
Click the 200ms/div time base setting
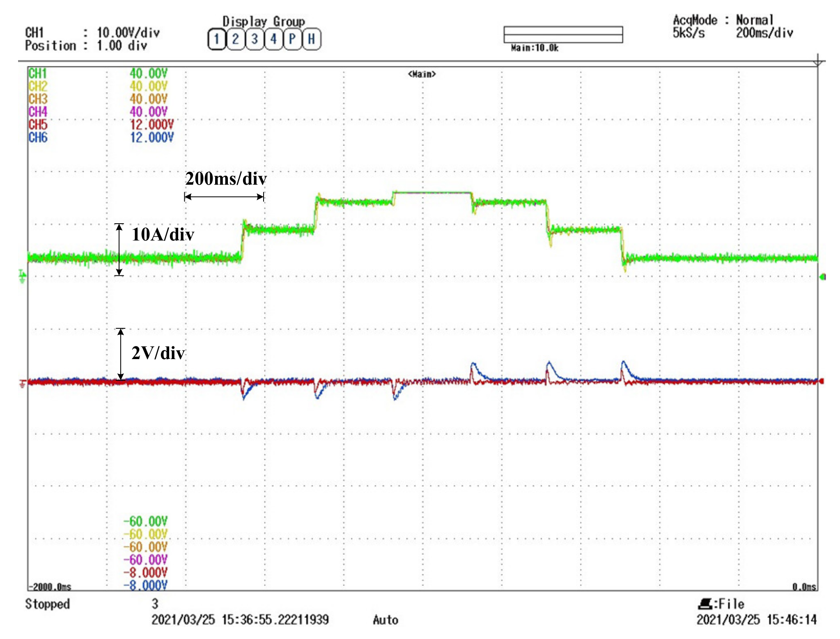coord(764,33)
